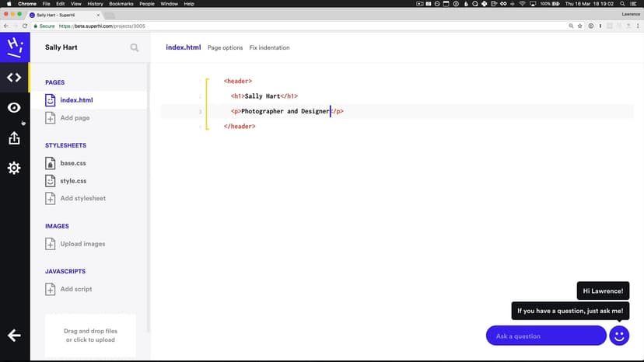The image size is (644, 362).
Task: Click the drag and drop upload area
Action: coord(90,336)
